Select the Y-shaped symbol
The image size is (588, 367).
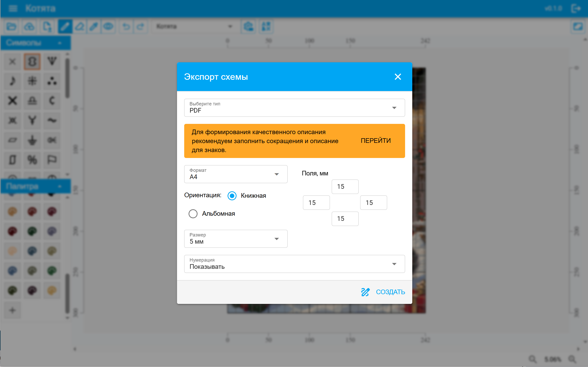(x=32, y=120)
